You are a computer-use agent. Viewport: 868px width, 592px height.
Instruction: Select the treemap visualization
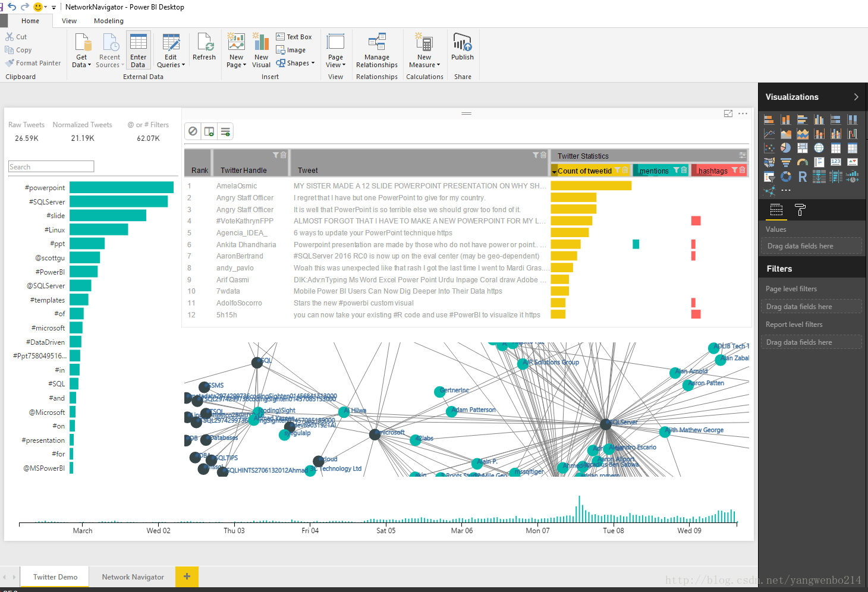(x=803, y=148)
